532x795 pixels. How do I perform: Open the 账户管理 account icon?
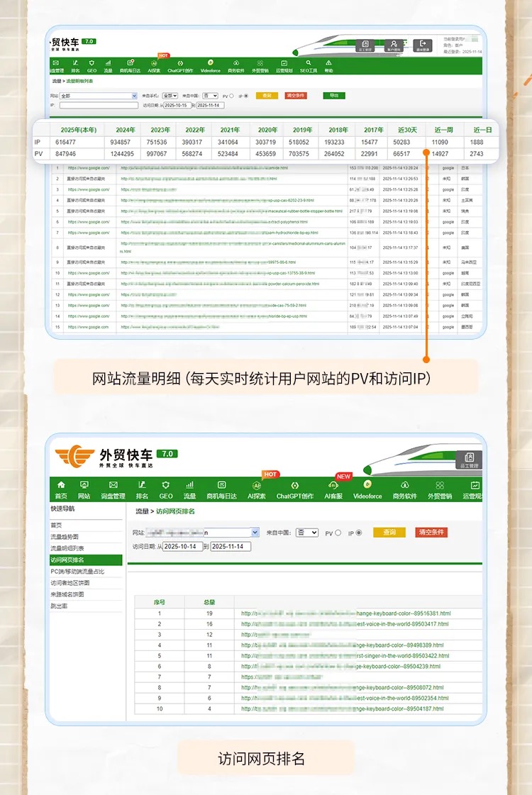tap(394, 45)
